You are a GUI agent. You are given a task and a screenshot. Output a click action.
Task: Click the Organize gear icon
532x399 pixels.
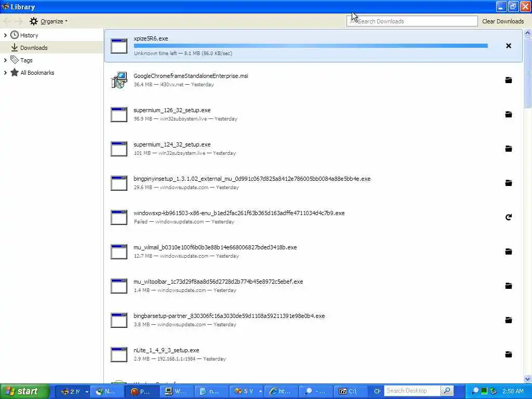click(34, 21)
